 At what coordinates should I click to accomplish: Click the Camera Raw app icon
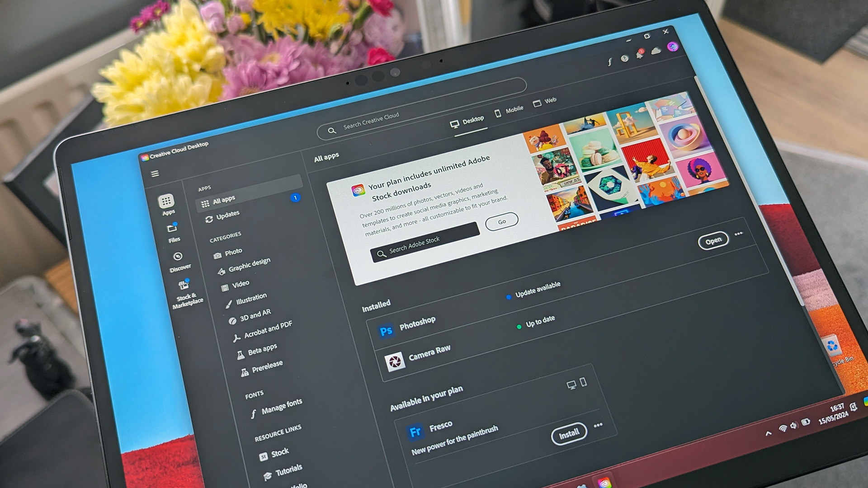click(395, 362)
